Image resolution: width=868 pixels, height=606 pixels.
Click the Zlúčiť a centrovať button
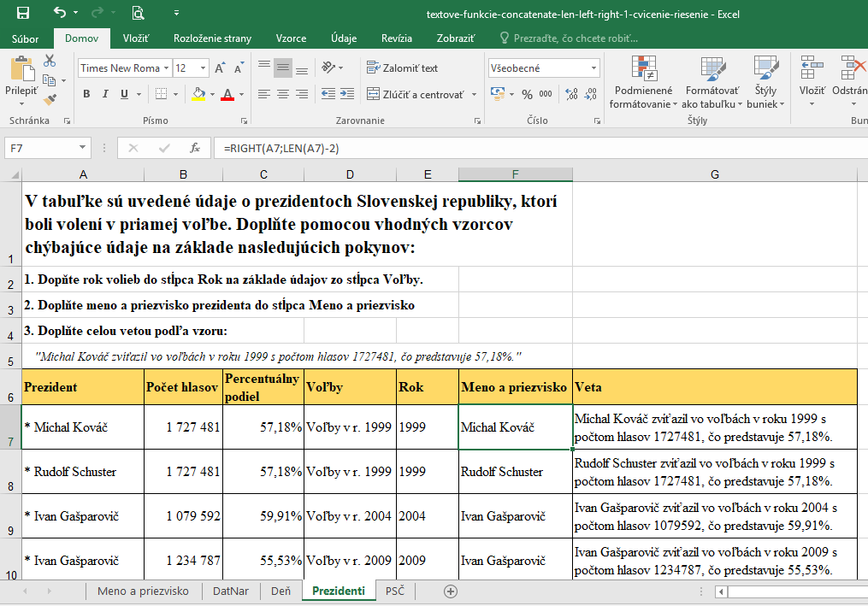point(416,95)
